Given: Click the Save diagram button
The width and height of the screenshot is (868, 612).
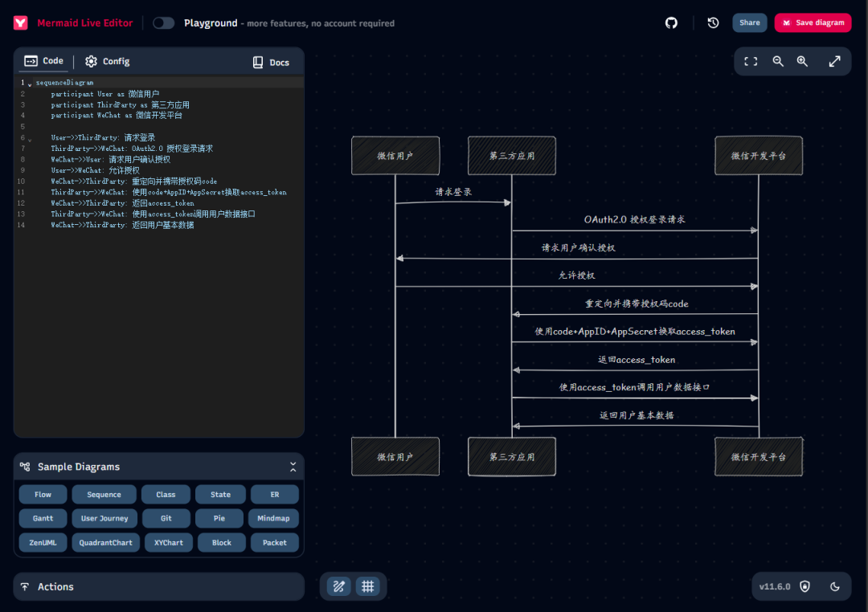Looking at the screenshot, I should pos(813,23).
